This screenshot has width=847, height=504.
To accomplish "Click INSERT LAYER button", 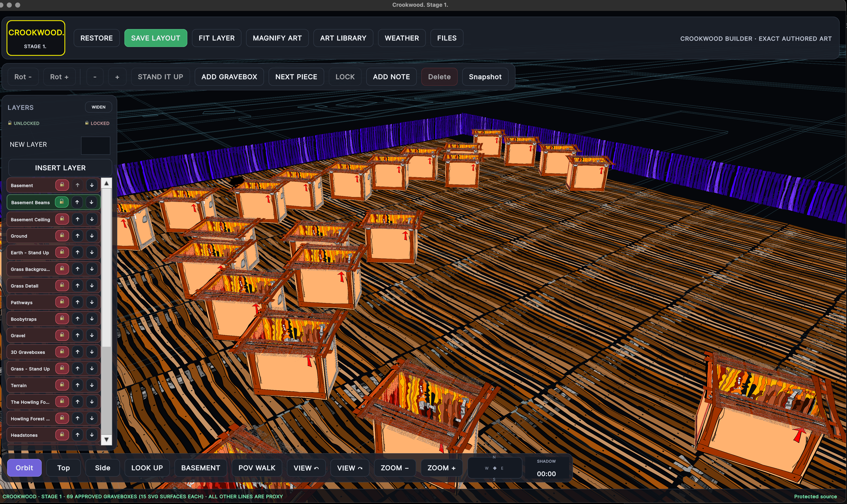I will tap(60, 168).
